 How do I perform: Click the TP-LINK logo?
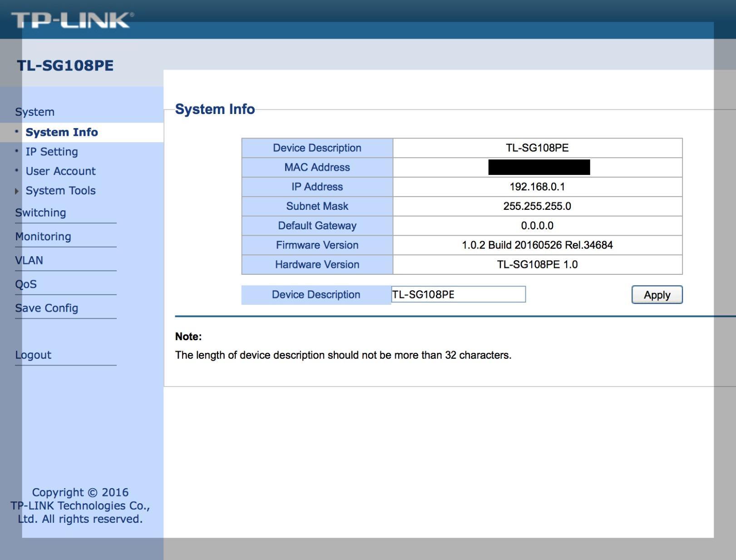click(x=72, y=20)
